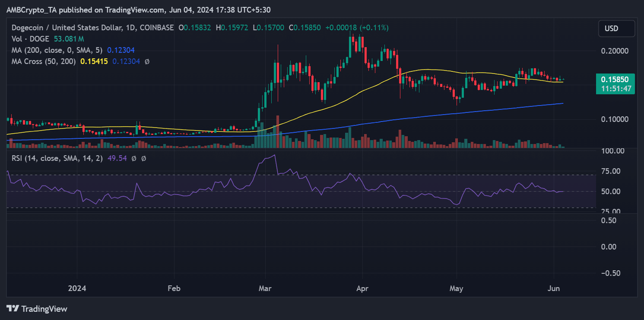Click the RSI value 49.54
644x320 pixels.
[117, 159]
